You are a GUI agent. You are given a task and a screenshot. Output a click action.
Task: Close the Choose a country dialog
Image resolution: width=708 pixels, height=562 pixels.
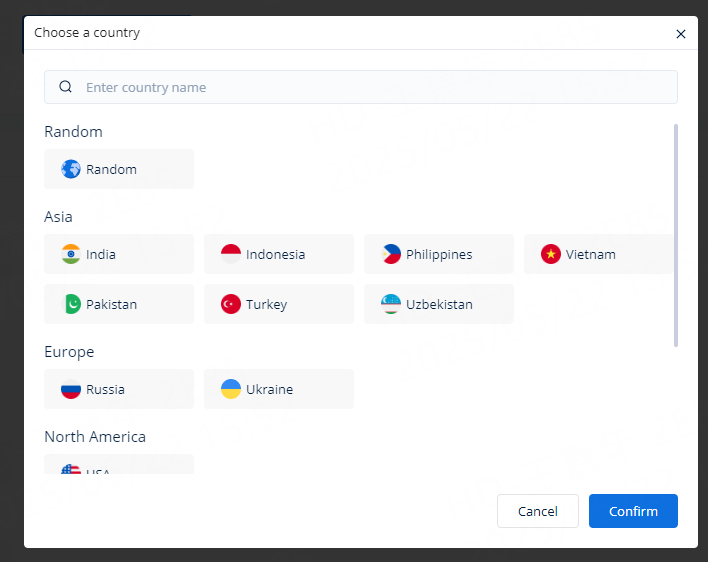[x=681, y=34]
